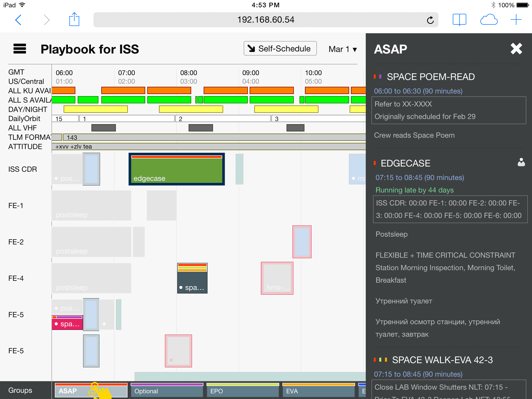Click the DAY/NIGHT row label
The height and width of the screenshot is (399, 532).
coord(28,110)
